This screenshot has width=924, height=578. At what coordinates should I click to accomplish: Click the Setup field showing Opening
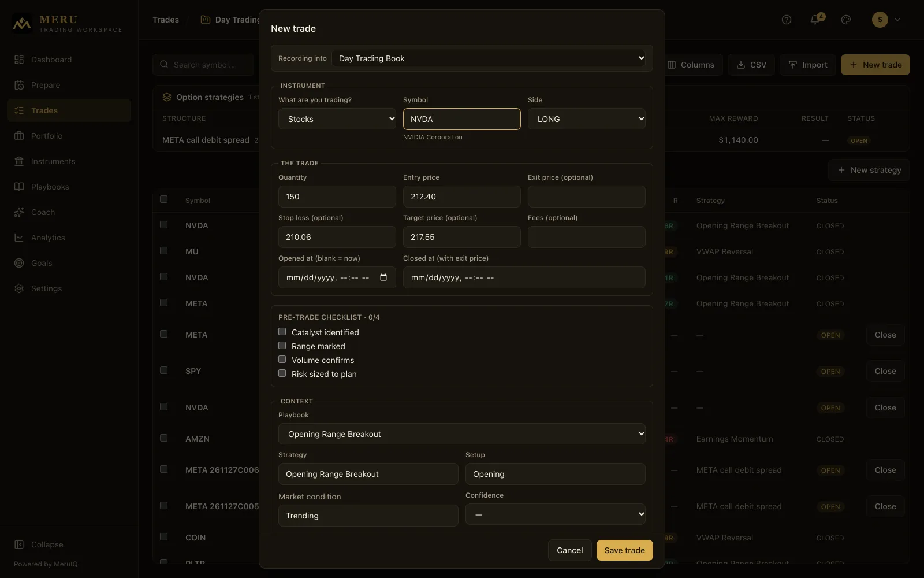click(x=556, y=474)
